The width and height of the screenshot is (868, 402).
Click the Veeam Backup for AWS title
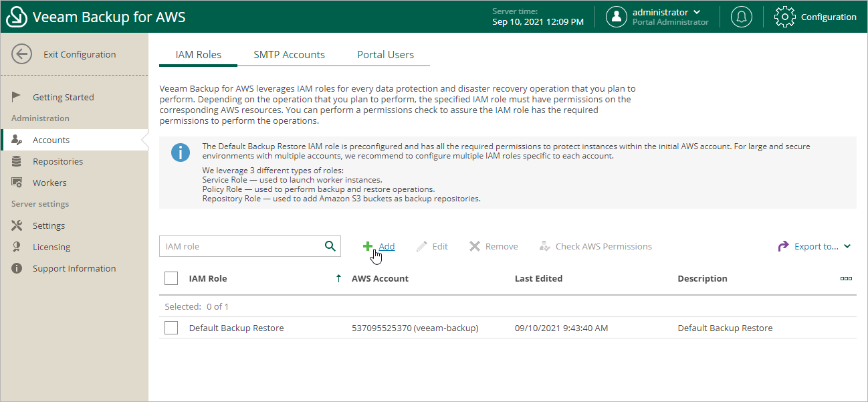click(109, 17)
